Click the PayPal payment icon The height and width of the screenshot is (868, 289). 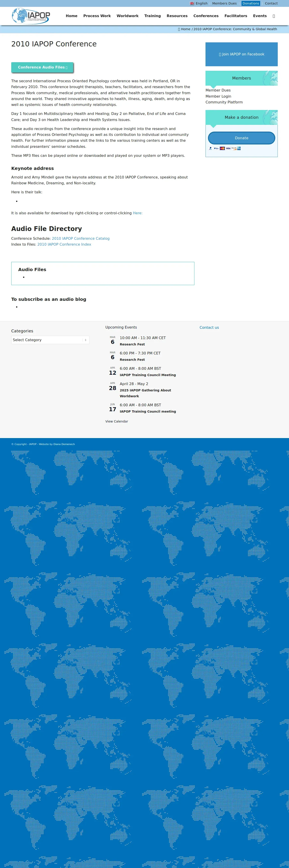pos(210,148)
